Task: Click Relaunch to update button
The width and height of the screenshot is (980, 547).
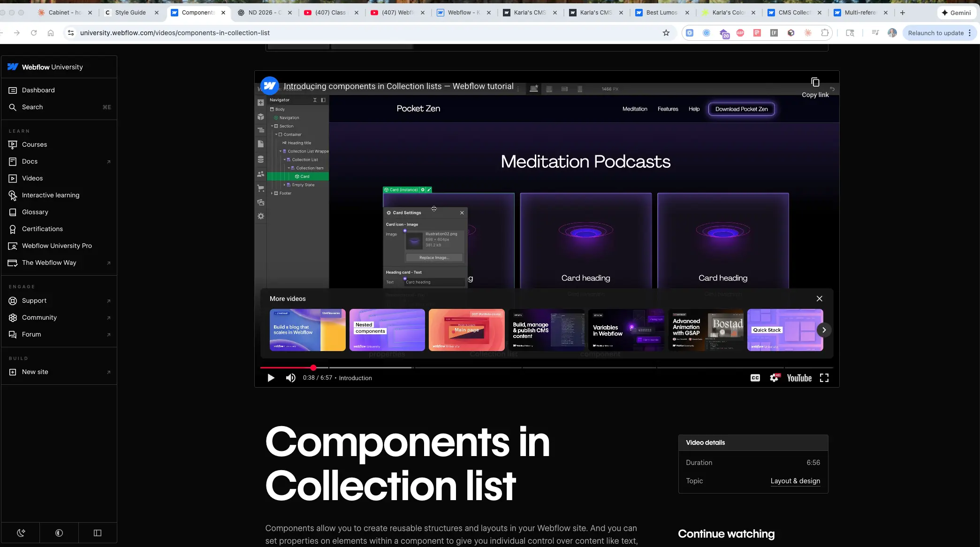Action: pyautogui.click(x=935, y=33)
